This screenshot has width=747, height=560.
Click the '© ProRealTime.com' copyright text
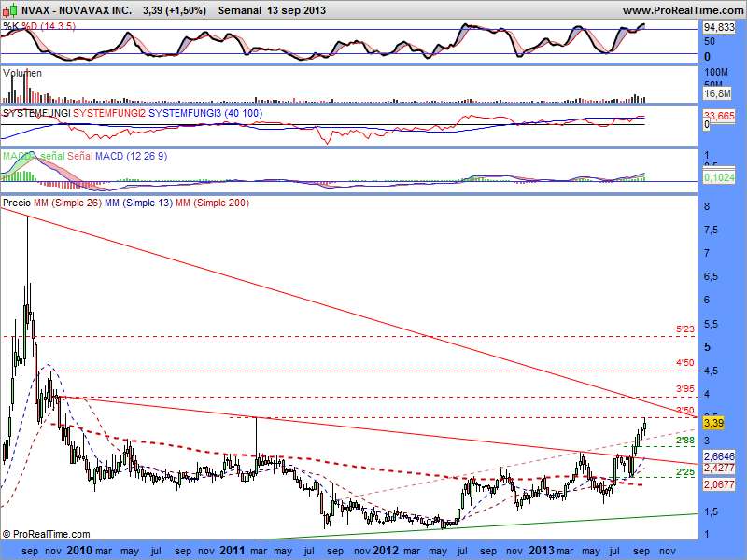(46, 534)
